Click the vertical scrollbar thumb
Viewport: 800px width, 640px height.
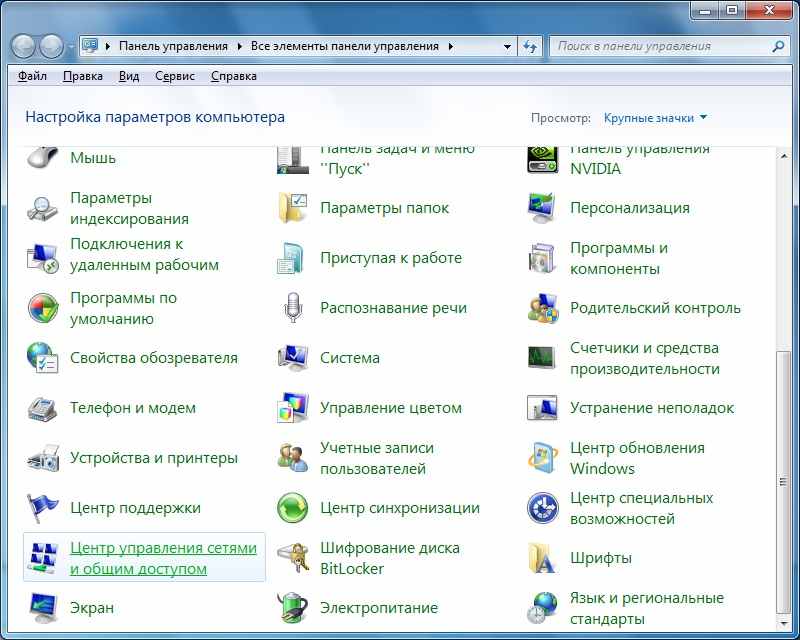pos(784,482)
